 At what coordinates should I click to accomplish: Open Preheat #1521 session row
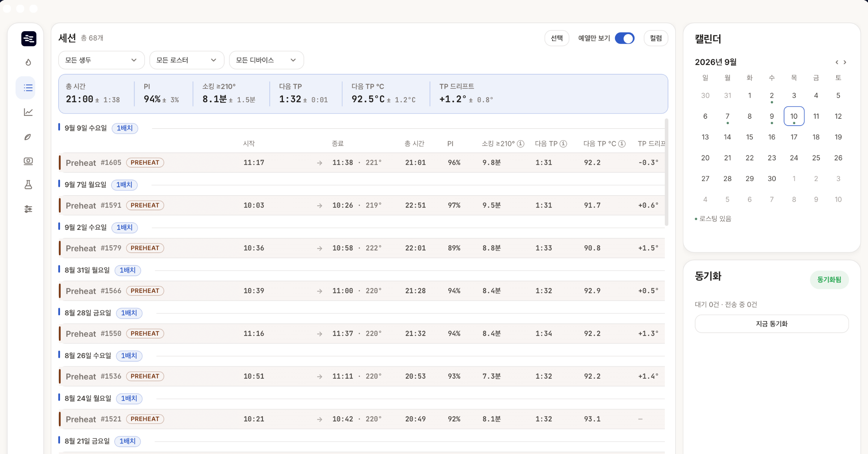362,419
